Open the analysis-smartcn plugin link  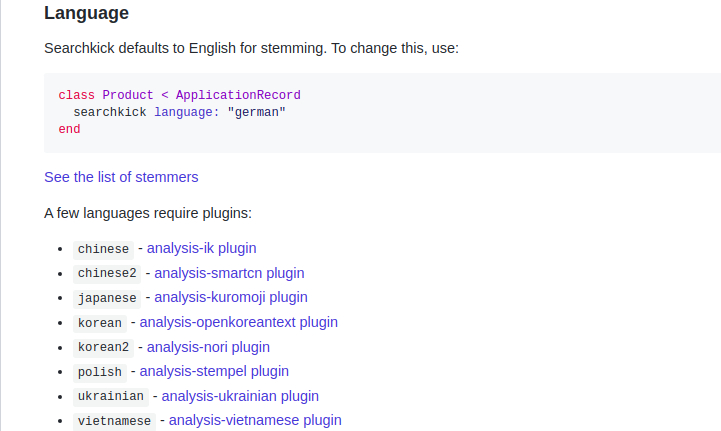[229, 273]
